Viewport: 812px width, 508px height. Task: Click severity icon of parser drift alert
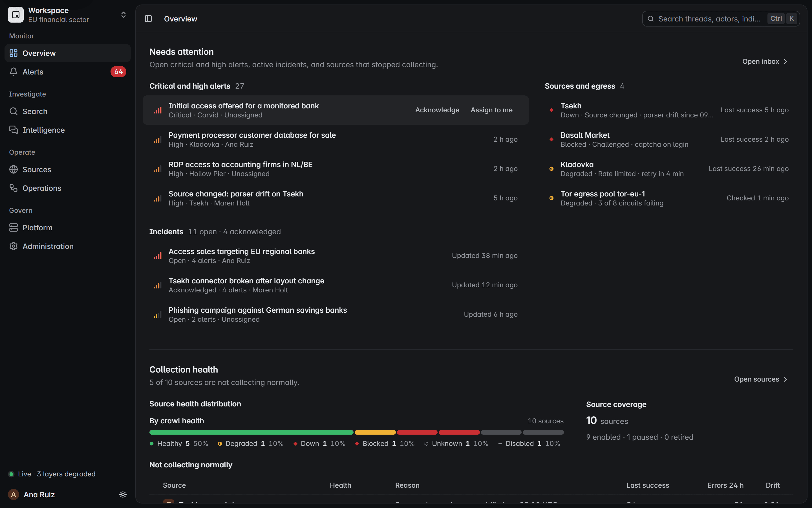pyautogui.click(x=158, y=198)
